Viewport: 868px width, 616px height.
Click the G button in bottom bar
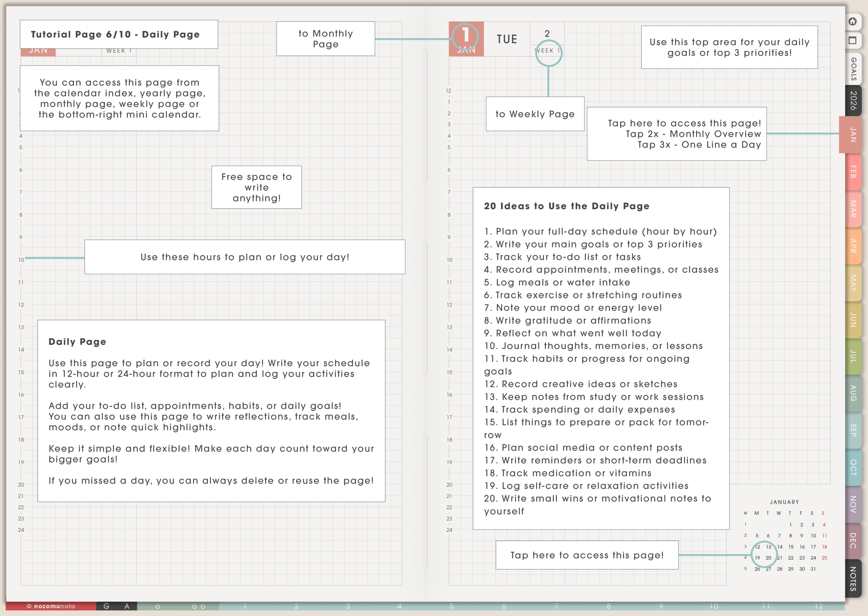tap(106, 606)
